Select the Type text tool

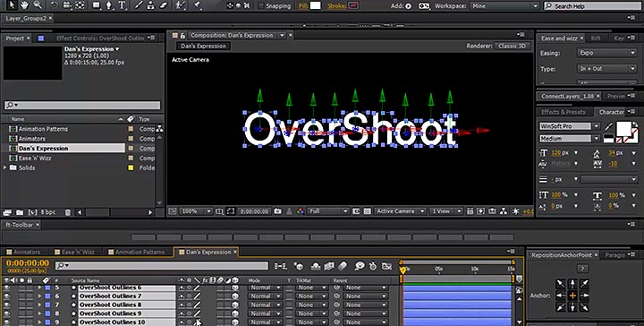click(x=122, y=5)
